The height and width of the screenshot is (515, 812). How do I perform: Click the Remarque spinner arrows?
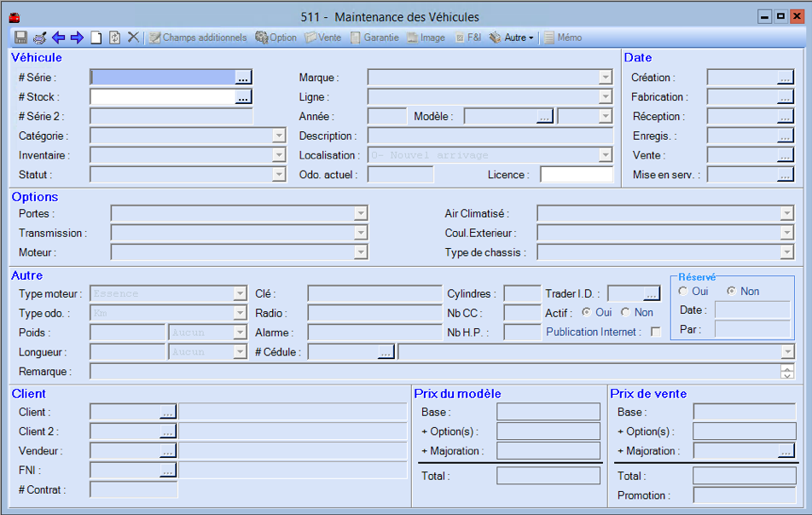(787, 372)
